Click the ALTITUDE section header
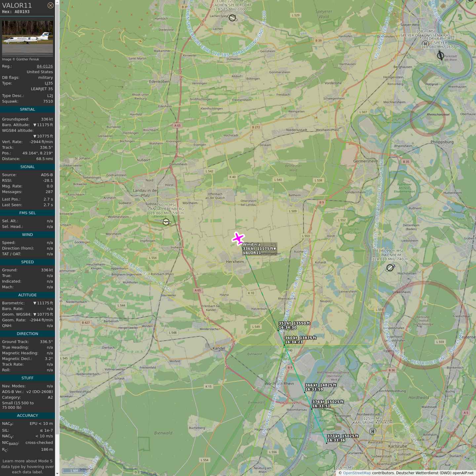This screenshot has width=476, height=476. [27, 295]
